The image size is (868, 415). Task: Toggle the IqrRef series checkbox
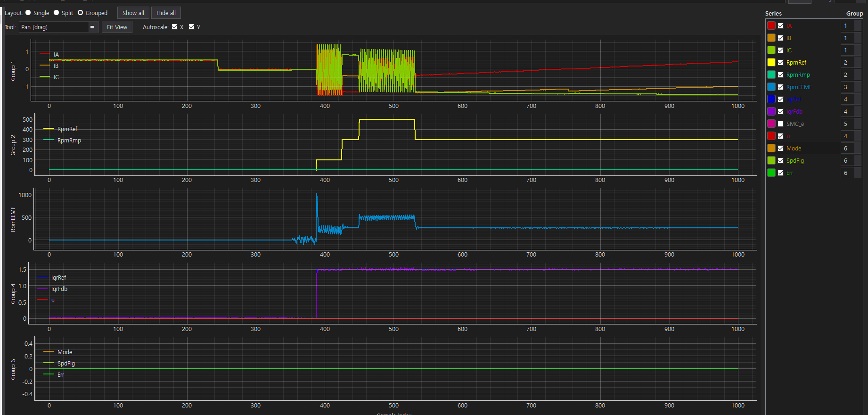(x=781, y=99)
